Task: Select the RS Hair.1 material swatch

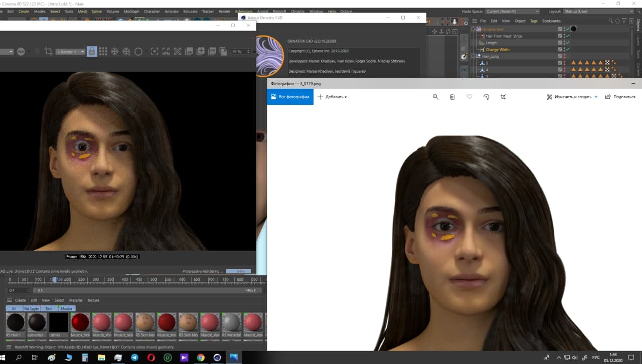Action: tap(15, 322)
